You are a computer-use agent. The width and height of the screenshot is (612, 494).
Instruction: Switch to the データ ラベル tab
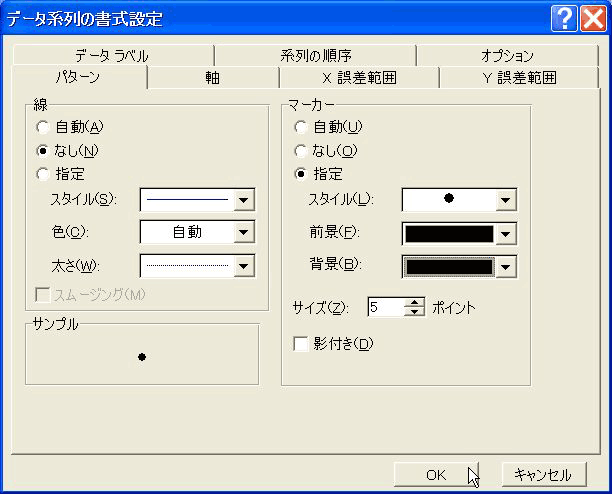pyautogui.click(x=110, y=56)
